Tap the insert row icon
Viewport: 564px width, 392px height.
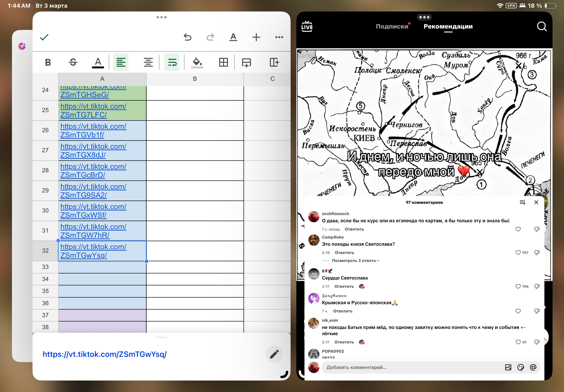(246, 62)
